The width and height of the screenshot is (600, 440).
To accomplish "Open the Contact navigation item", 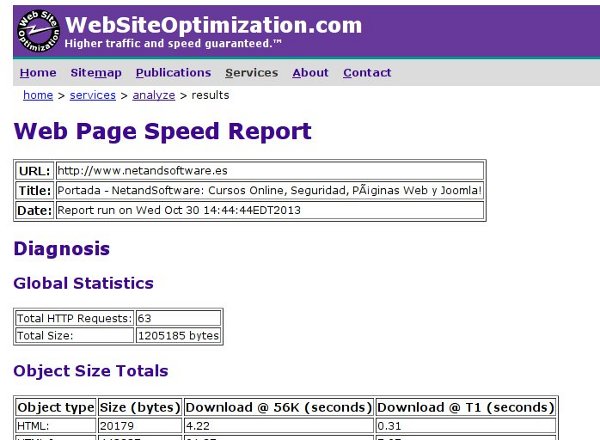I will tap(367, 73).
